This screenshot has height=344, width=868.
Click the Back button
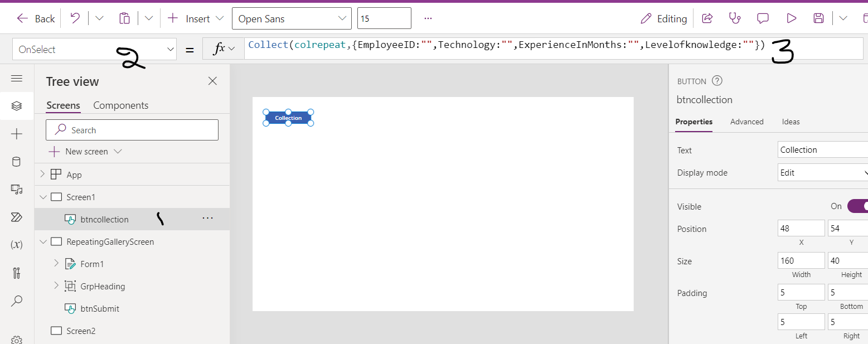click(x=36, y=18)
